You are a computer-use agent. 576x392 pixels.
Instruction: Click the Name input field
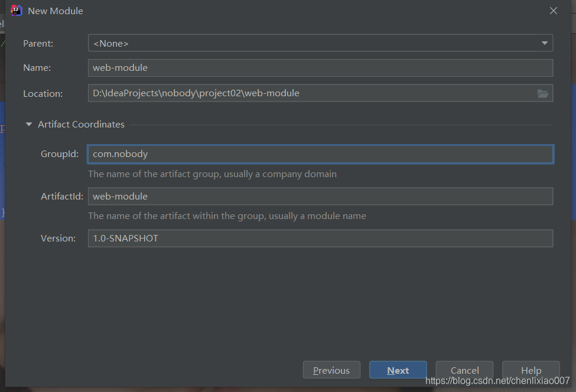pyautogui.click(x=320, y=68)
